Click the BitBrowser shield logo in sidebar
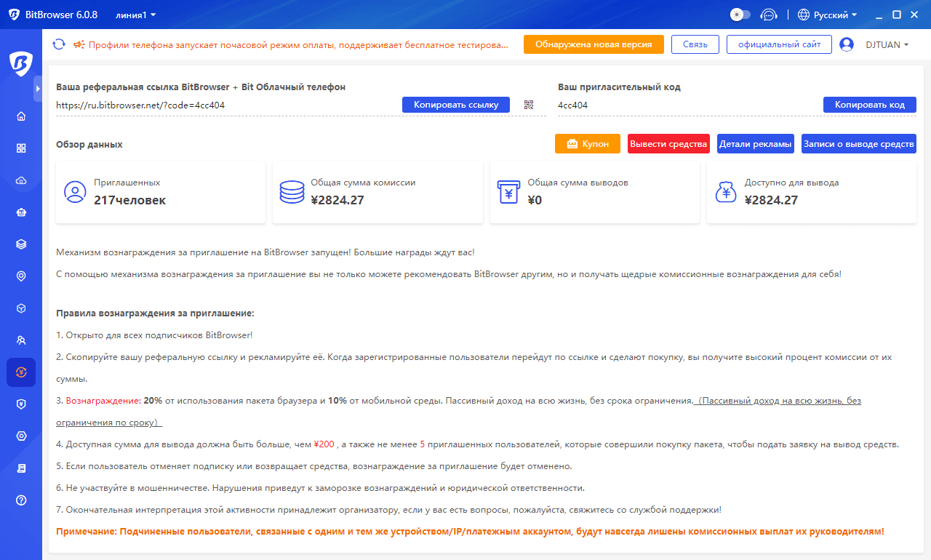Image resolution: width=931 pixels, height=560 pixels. tap(21, 63)
